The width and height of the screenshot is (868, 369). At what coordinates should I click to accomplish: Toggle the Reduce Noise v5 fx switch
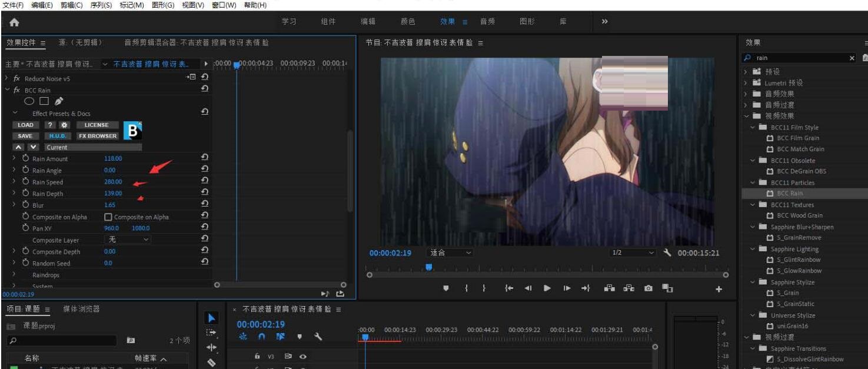pyautogui.click(x=17, y=78)
